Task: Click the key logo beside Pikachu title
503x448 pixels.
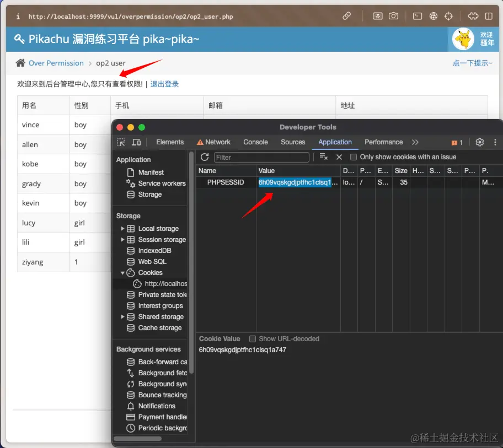Action: 19,39
